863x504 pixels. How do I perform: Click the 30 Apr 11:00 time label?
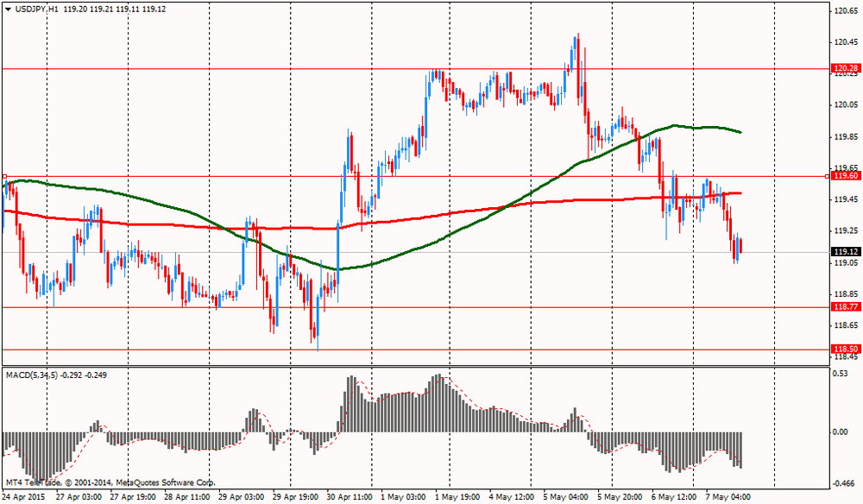click(350, 497)
